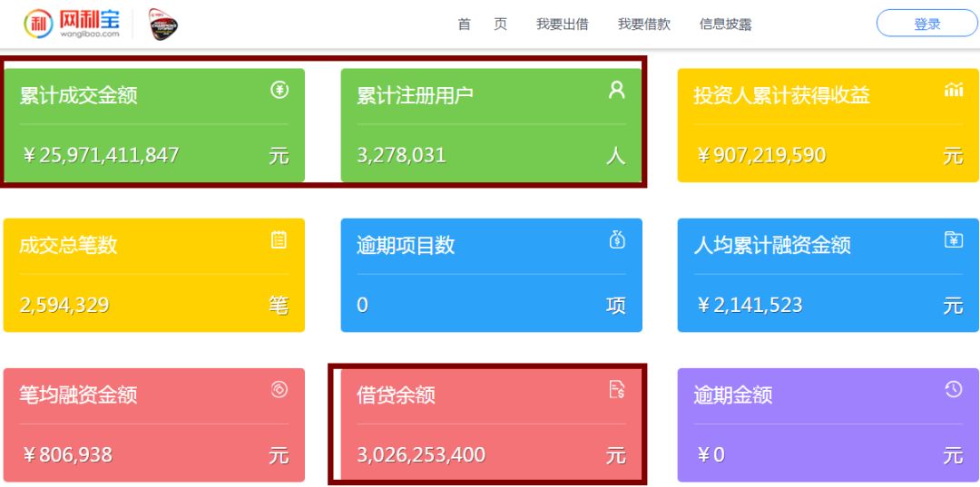Click the ¥25,971,411,847 amount value

[100, 155]
